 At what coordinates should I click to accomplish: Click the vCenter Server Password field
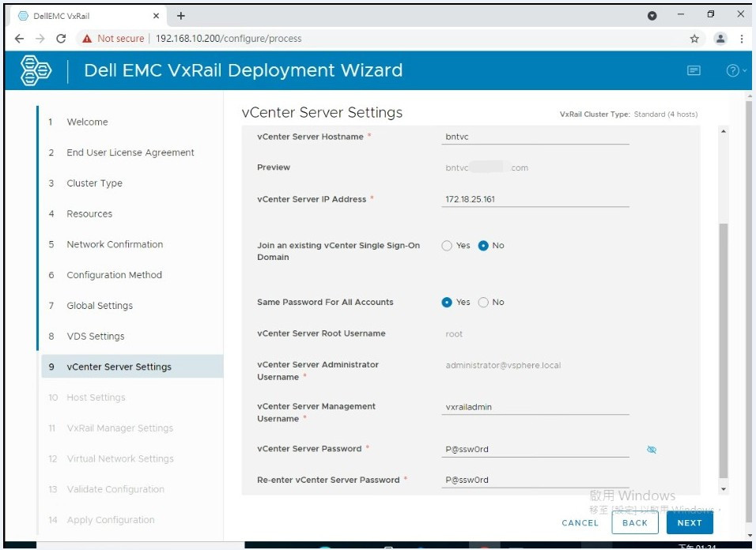(535, 450)
